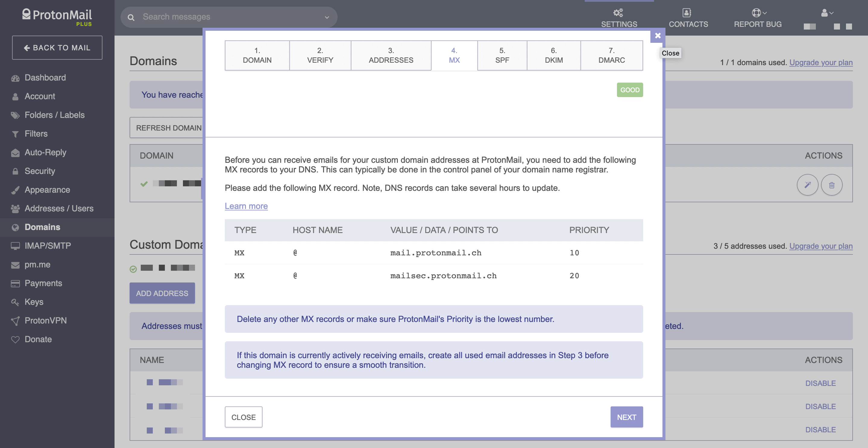Open the Account sidebar icon
The image size is (868, 448).
pos(15,97)
